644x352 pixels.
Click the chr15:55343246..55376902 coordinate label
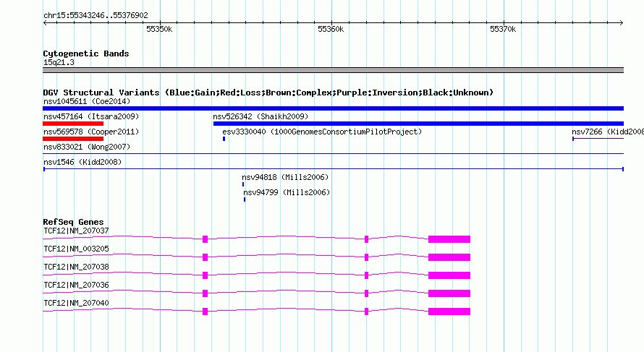click(96, 15)
